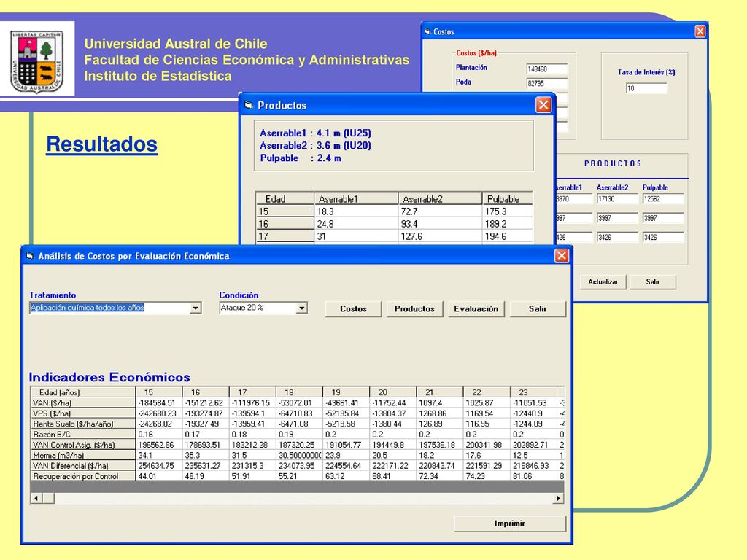Click the 'VAN Control Asig. ($/ha)' row header
Image resolution: width=747 pixels, height=560 pixels.
83,445
